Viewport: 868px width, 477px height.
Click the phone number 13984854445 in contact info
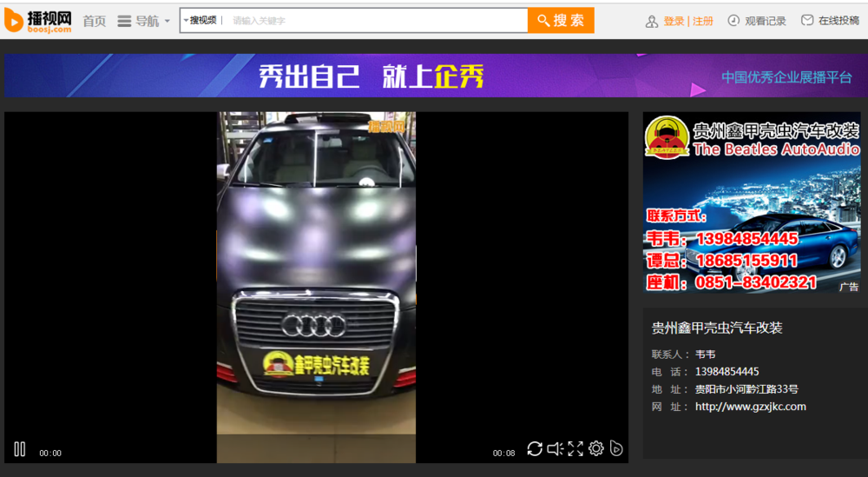(727, 372)
